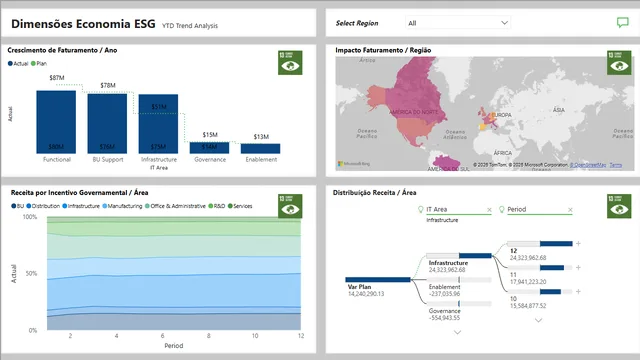Expand period 11 node with plus icon
The height and width of the screenshot is (360, 640).
point(578,268)
